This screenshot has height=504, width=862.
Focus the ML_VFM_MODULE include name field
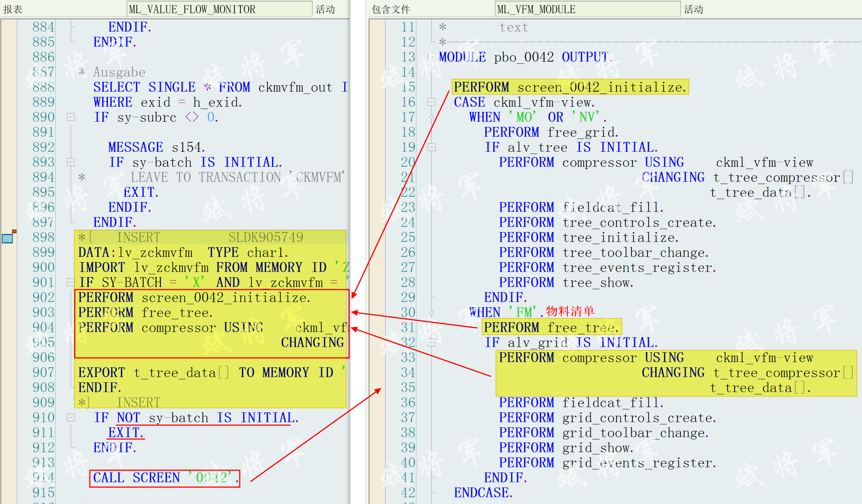click(x=587, y=9)
